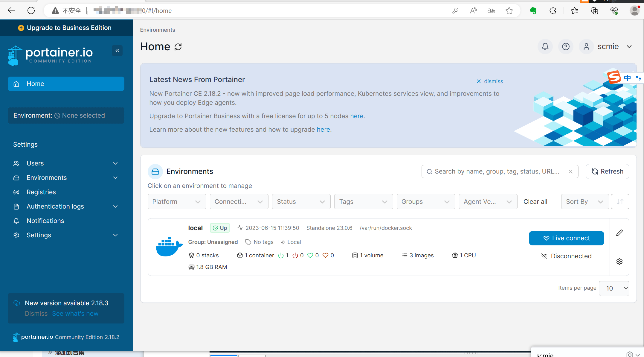Viewport: 644px width, 357px height.
Task: Click the browser back arrow
Action: point(11,11)
